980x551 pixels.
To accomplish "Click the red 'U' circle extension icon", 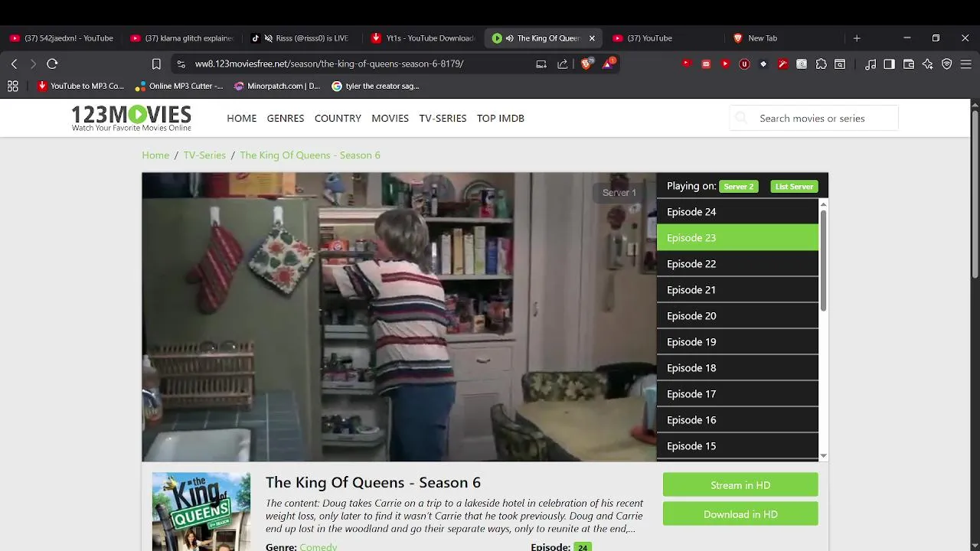I will pyautogui.click(x=744, y=64).
